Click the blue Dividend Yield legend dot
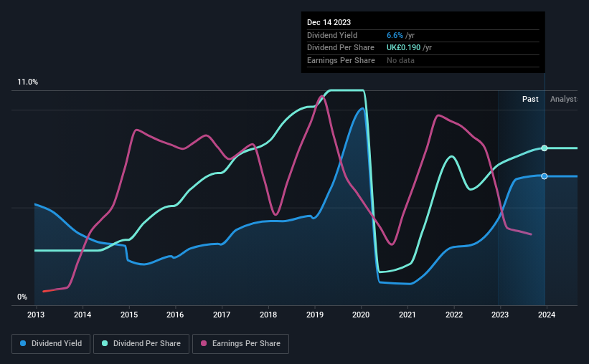Viewport: 589px width, 364px height. [x=23, y=343]
